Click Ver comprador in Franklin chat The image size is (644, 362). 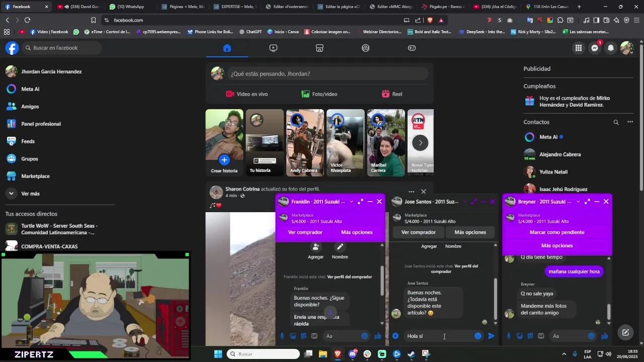(305, 232)
